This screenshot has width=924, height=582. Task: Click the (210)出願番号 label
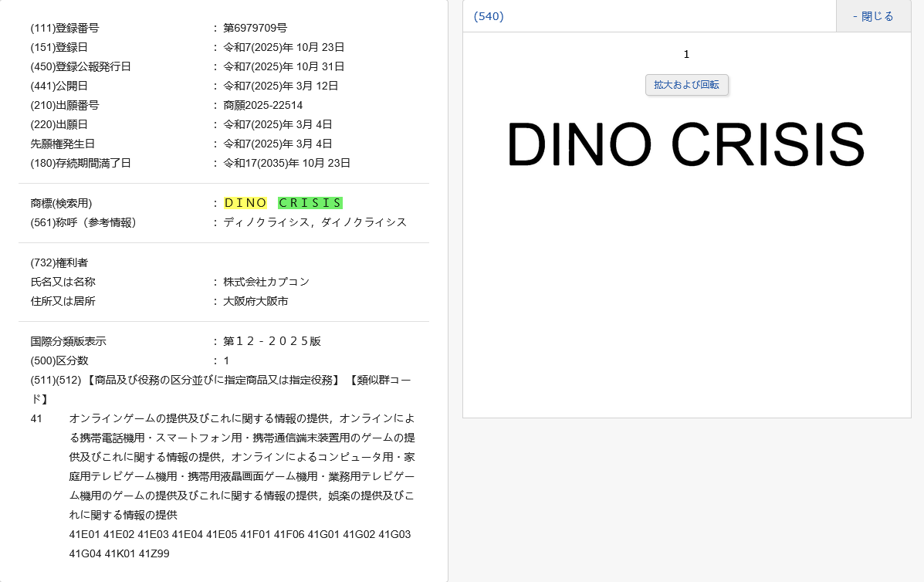65,106
